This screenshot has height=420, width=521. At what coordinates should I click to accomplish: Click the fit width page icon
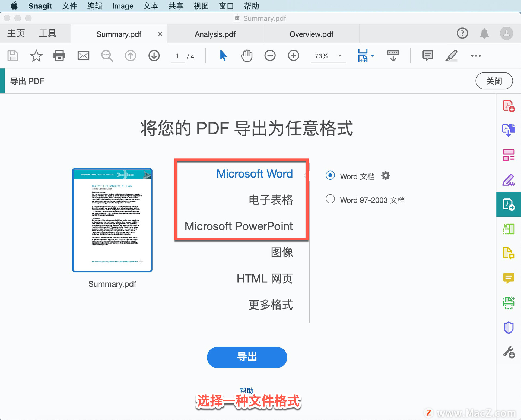(x=363, y=56)
